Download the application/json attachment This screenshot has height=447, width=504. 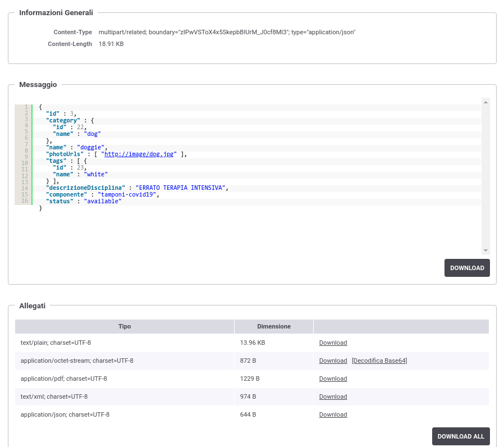point(333,415)
